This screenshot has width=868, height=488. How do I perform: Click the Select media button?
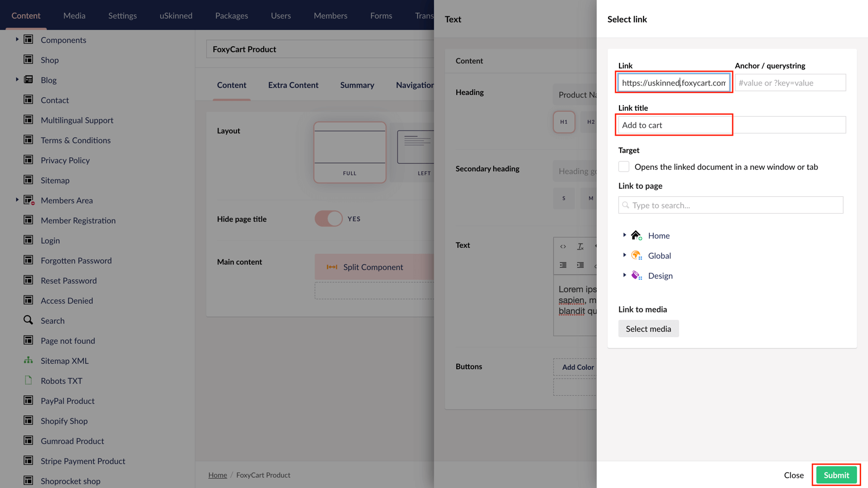click(x=648, y=329)
